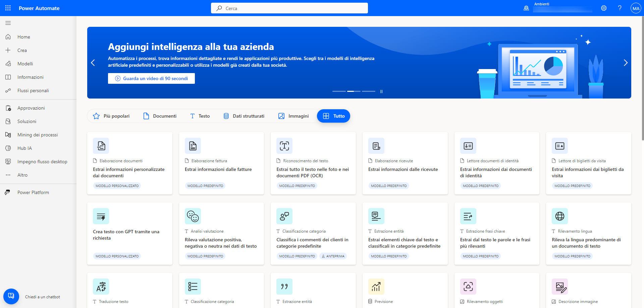Click the Elaborazione documenti card icon
644x308 pixels.
pyautogui.click(x=101, y=146)
